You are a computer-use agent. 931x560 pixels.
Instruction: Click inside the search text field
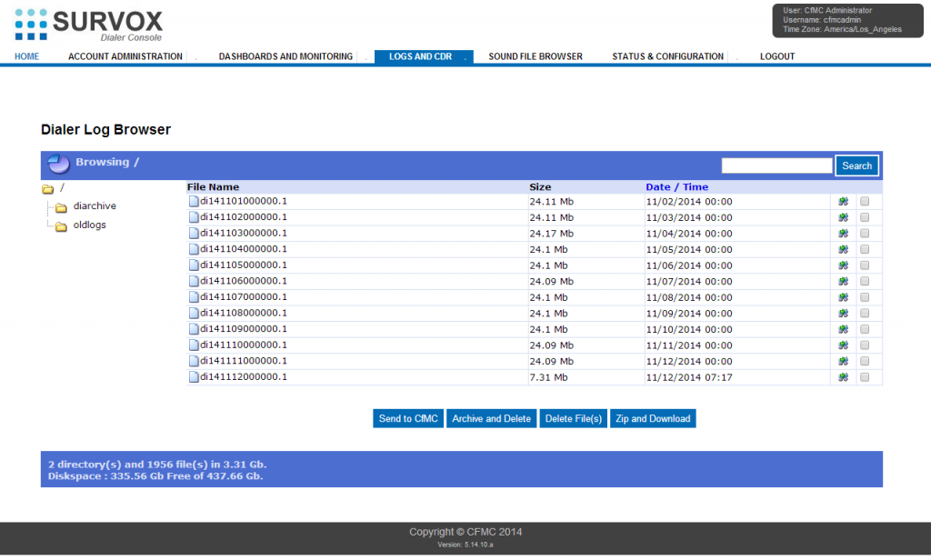(776, 165)
